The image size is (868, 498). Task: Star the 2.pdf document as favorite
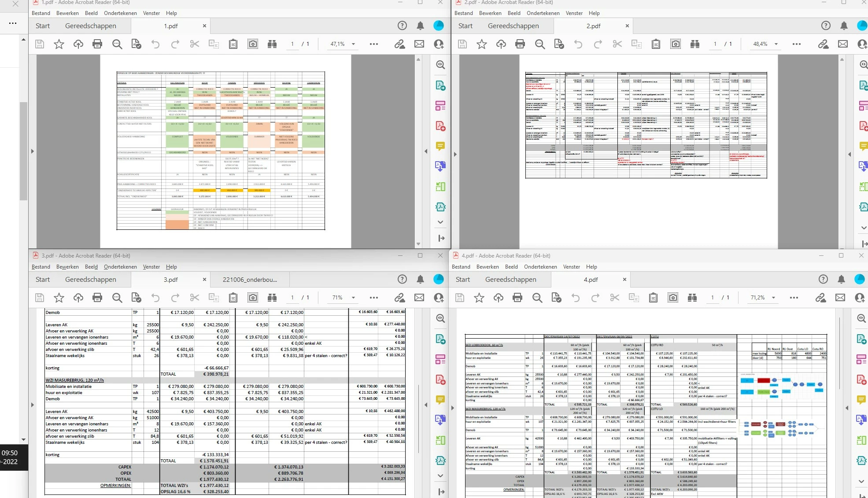481,44
